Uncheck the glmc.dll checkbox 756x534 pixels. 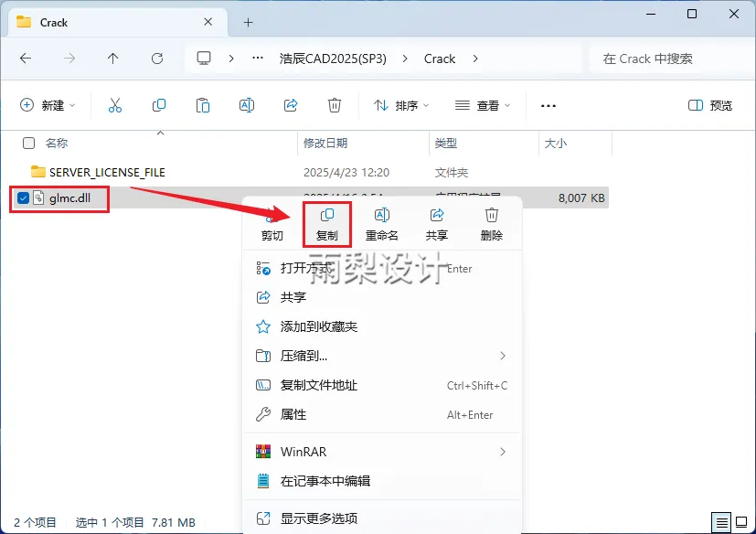click(23, 198)
